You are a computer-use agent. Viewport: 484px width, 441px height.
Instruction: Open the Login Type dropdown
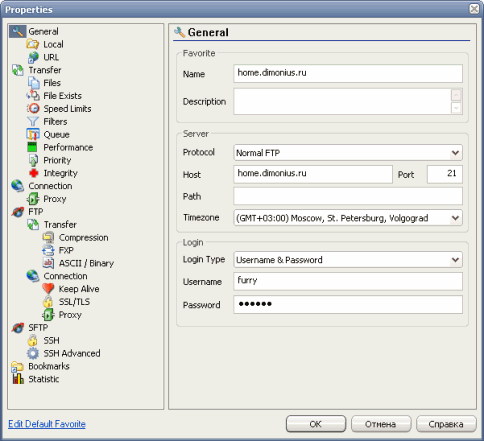click(x=348, y=260)
